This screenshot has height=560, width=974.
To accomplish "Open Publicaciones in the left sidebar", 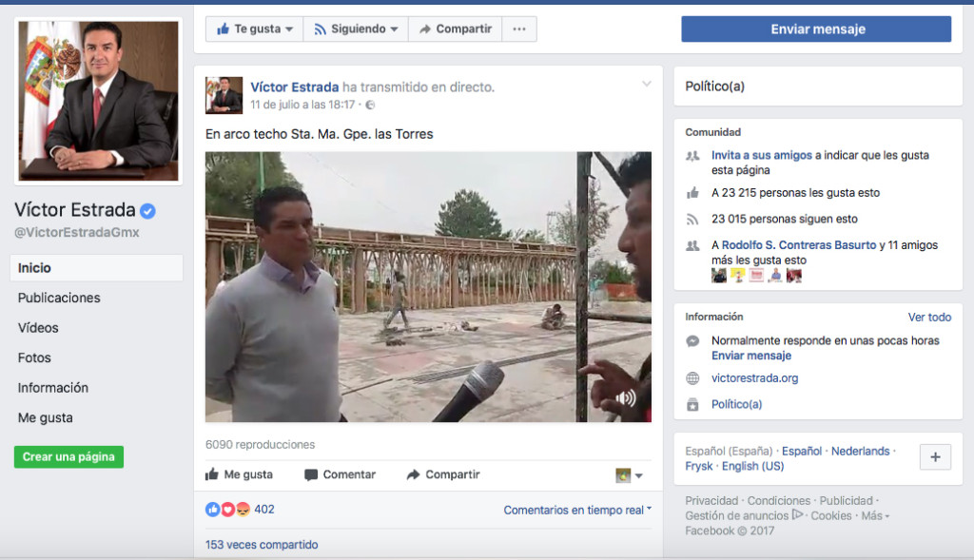I will tap(59, 298).
